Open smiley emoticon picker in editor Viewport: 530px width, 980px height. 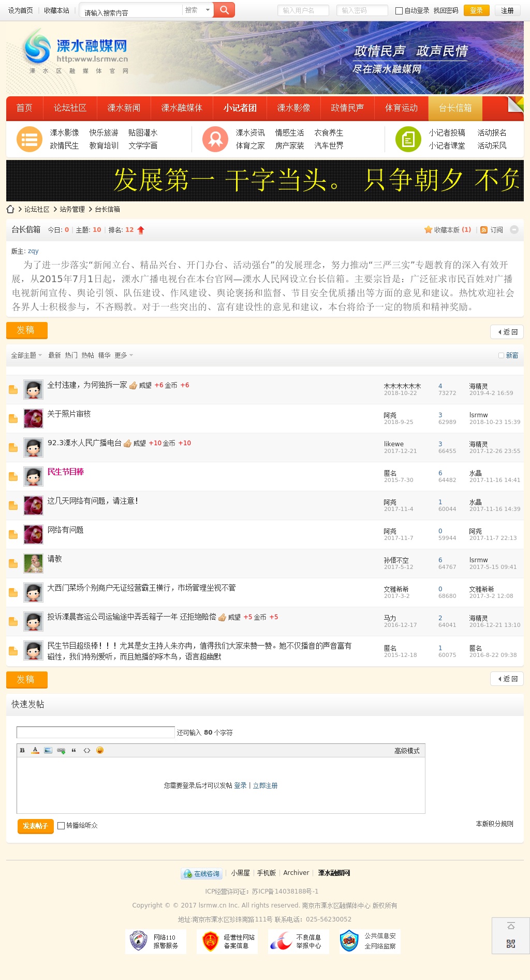coord(100,750)
